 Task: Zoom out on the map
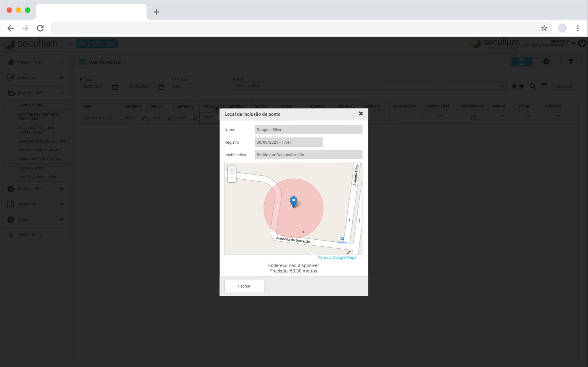[x=232, y=178]
